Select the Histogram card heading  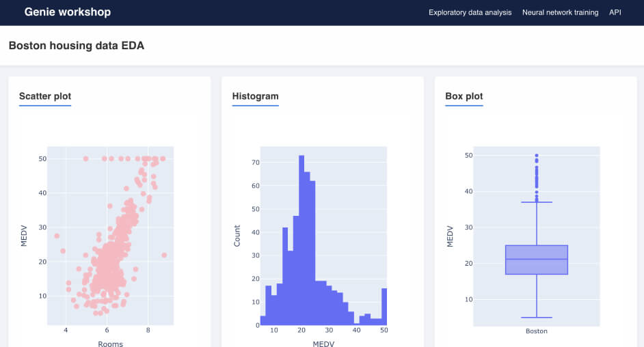(x=255, y=96)
